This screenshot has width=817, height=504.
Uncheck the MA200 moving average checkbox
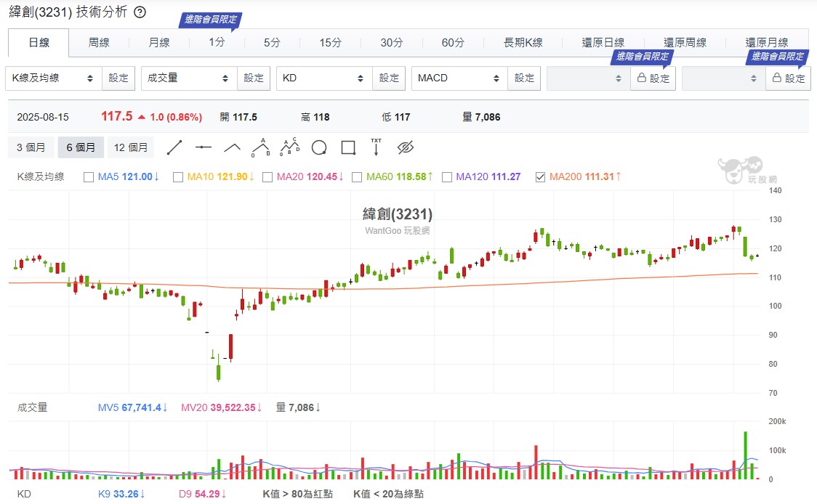tap(540, 176)
